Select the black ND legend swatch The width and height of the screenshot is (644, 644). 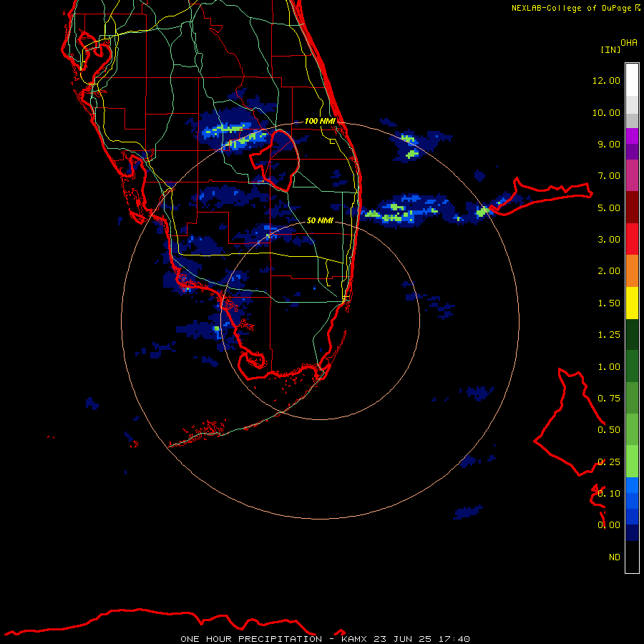[632, 557]
